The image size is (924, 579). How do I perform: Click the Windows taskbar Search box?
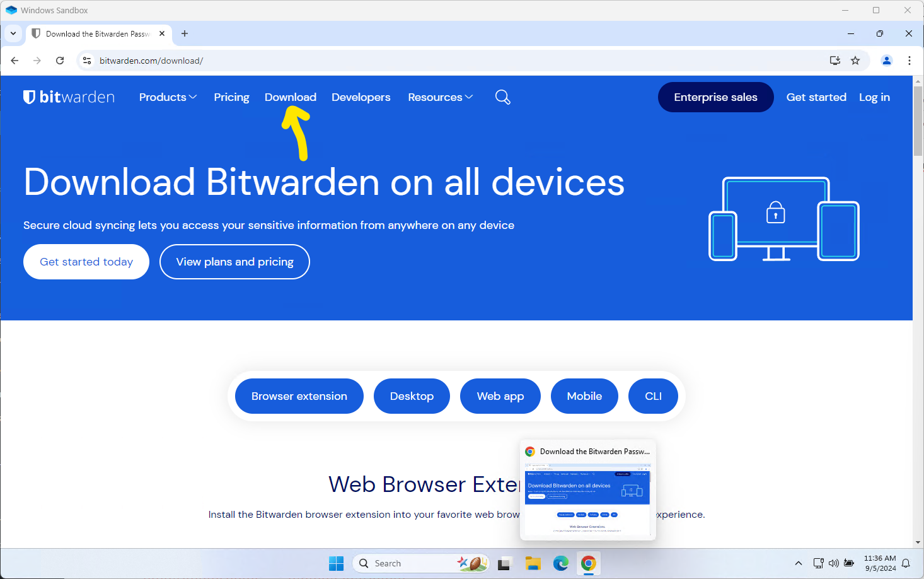pyautogui.click(x=420, y=563)
